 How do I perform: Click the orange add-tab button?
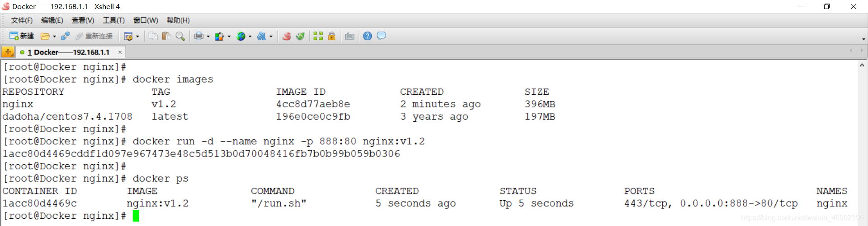point(8,52)
